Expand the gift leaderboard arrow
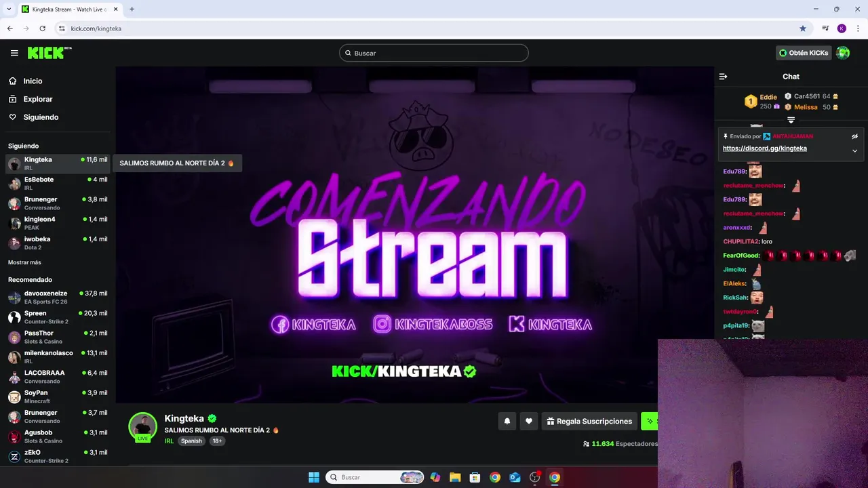Screen dimensions: 868x488 (791, 120)
